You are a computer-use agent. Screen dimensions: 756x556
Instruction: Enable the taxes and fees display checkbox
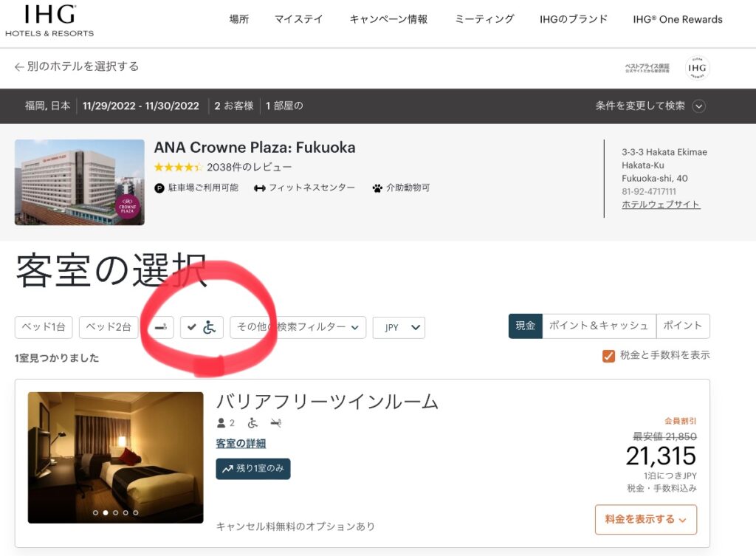609,355
